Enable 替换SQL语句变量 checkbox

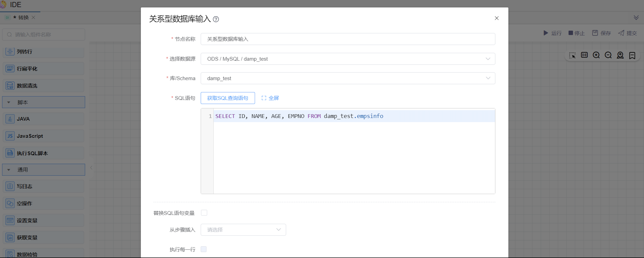[x=204, y=213]
